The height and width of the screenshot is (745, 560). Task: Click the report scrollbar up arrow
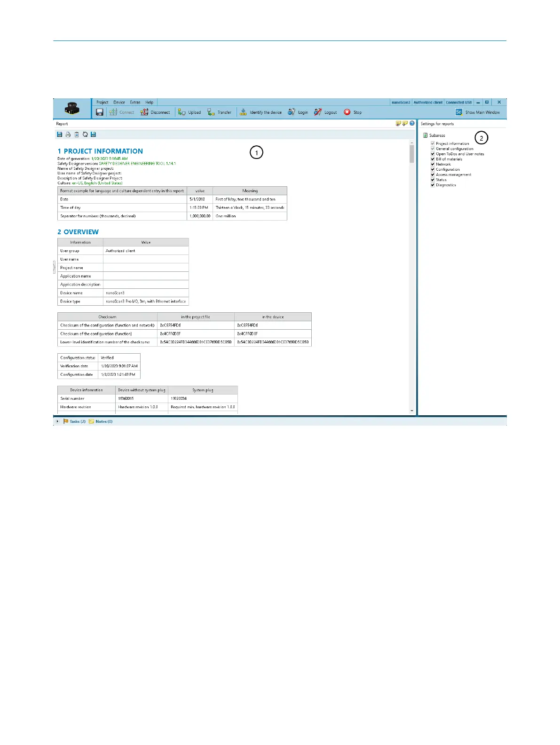tap(412, 142)
